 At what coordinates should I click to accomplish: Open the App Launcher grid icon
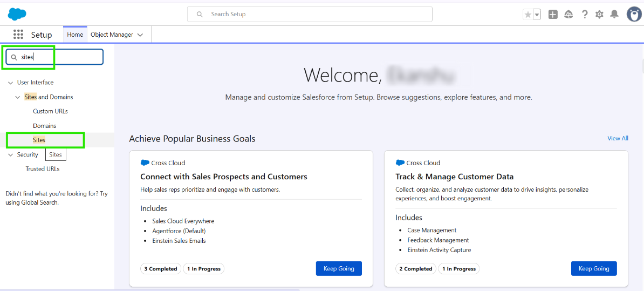[18, 35]
